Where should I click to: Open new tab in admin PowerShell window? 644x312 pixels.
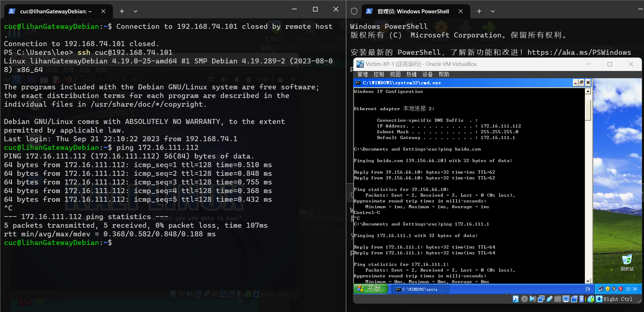point(479,11)
